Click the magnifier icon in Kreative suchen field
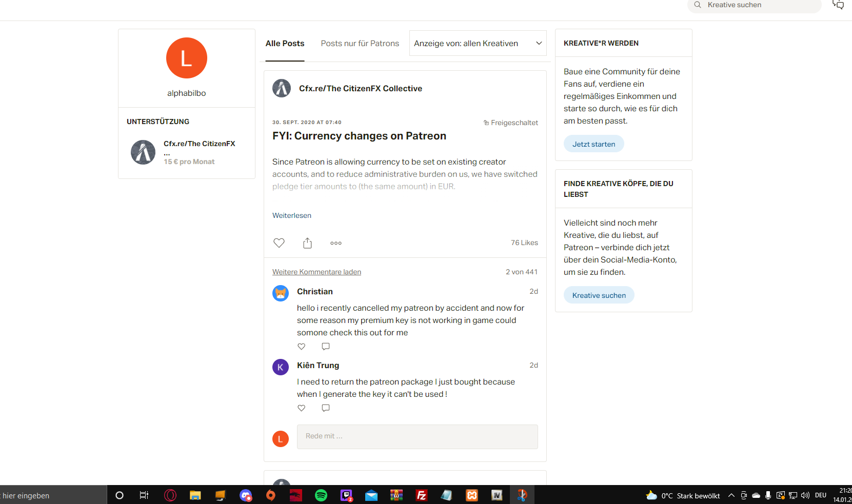852x504 pixels. 698,5
